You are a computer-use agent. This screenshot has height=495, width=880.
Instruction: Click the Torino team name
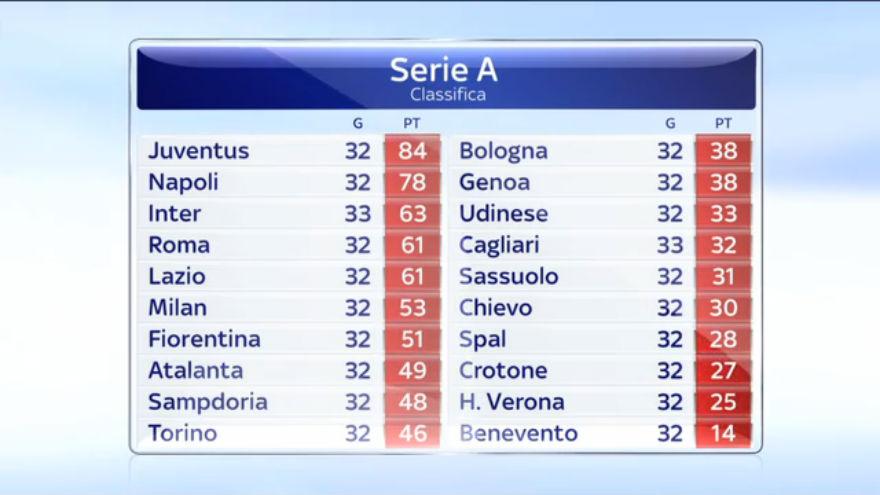(x=182, y=433)
